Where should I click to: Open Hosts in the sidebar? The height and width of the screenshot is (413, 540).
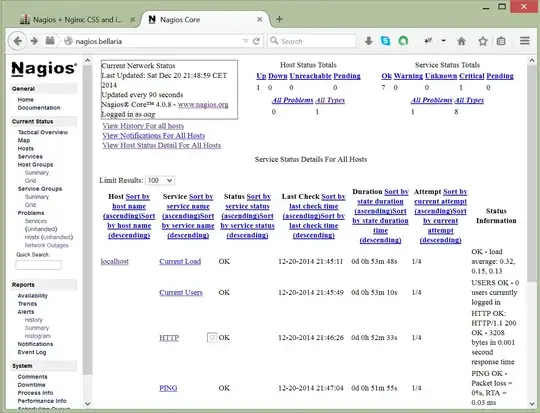[25, 148]
